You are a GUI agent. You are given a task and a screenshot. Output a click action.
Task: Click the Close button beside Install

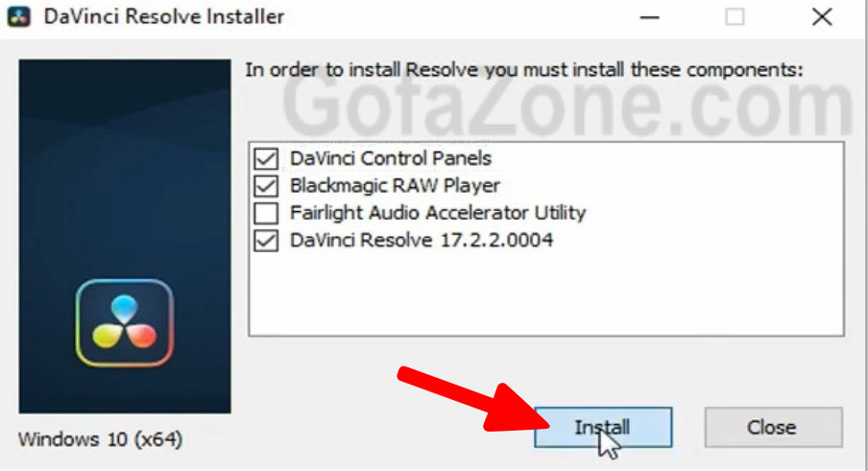tap(773, 427)
